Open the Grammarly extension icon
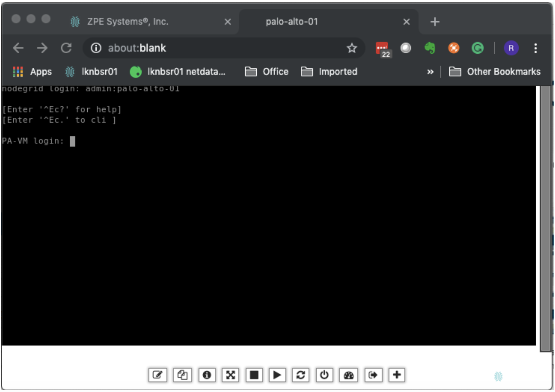Screen dimensions: 555x392 pos(478,48)
